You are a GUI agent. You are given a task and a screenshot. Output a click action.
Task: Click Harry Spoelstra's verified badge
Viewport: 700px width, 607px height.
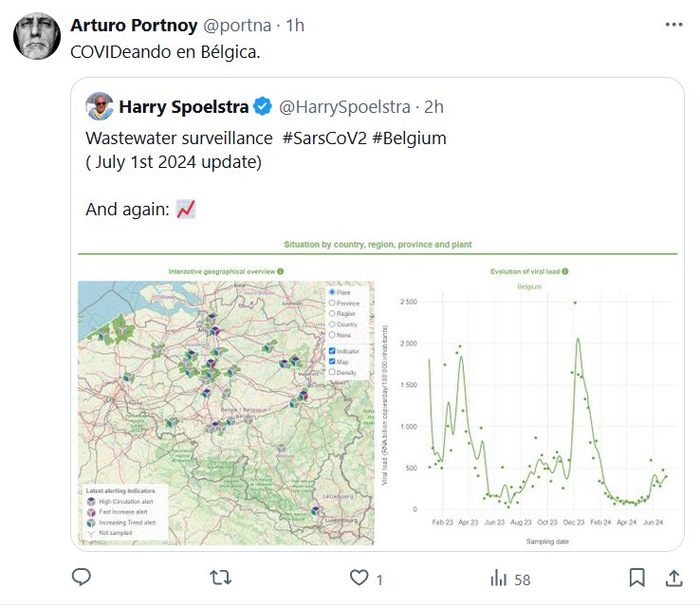pos(262,103)
